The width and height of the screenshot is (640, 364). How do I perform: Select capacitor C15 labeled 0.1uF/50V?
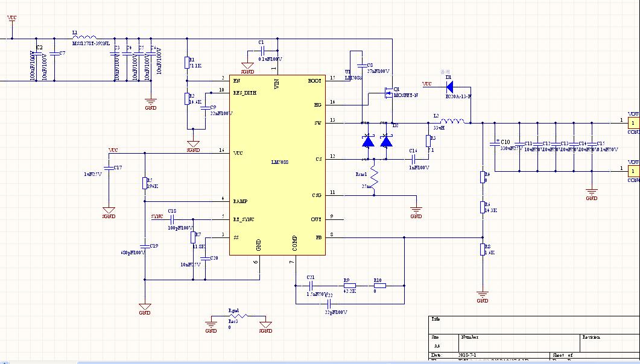[x=591, y=143]
